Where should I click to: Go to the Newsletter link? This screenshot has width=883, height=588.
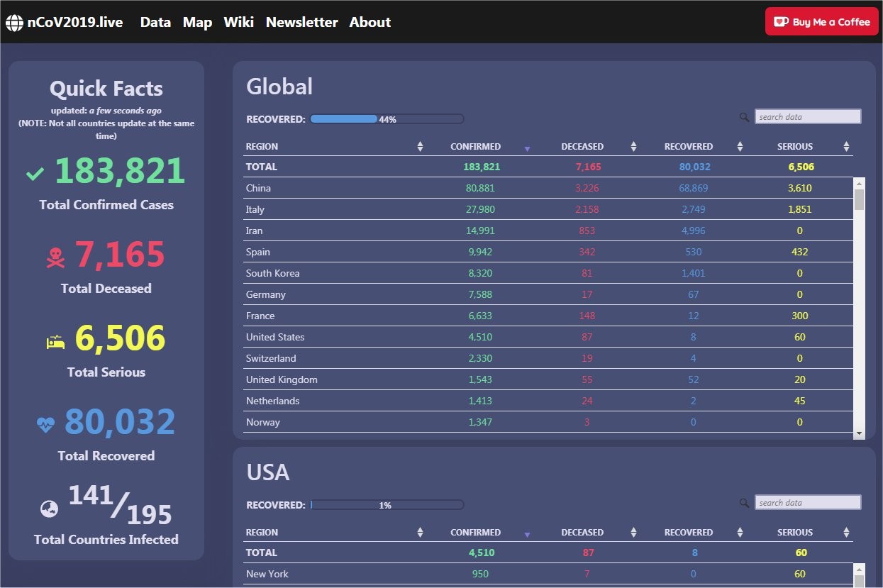[301, 22]
